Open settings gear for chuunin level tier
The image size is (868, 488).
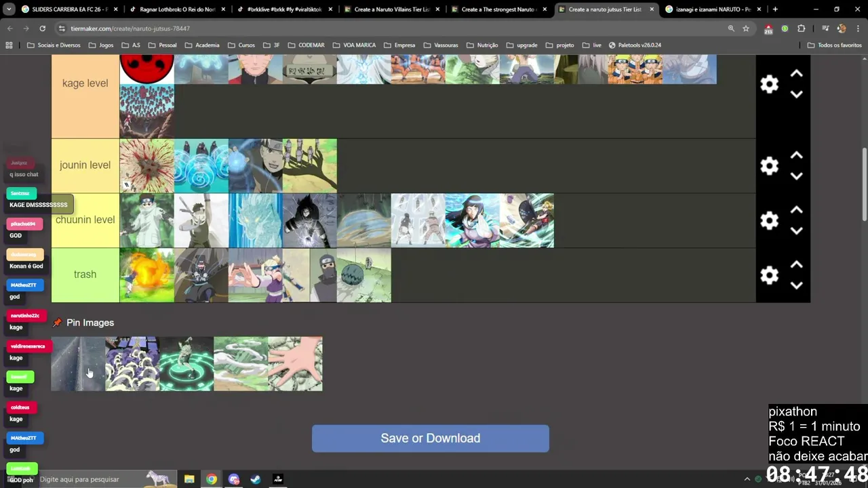[769, 220]
